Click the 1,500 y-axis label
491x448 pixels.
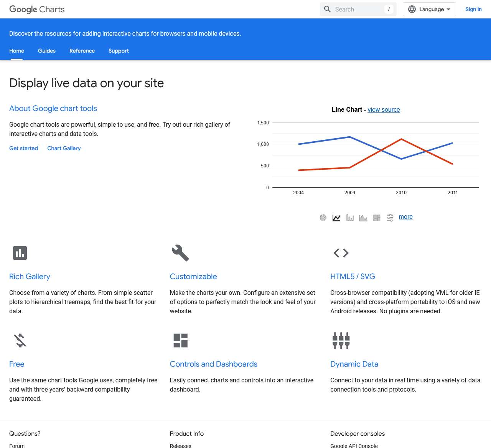(263, 123)
